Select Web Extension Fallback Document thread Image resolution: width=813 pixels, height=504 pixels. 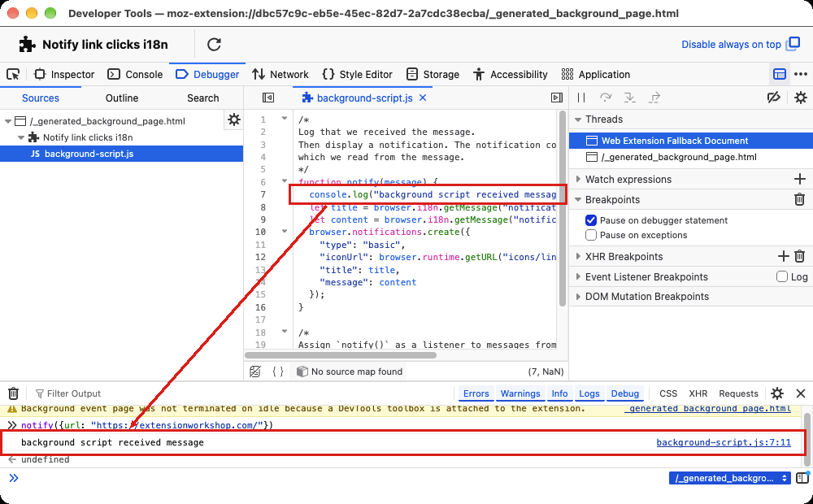click(x=690, y=141)
